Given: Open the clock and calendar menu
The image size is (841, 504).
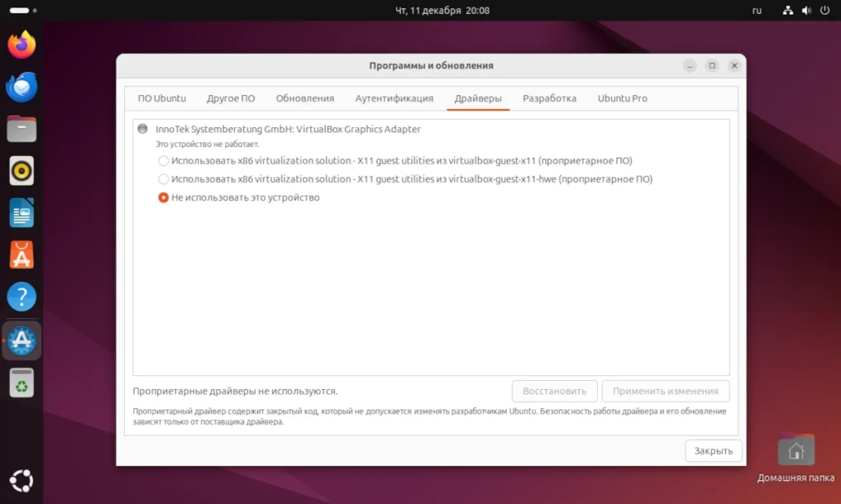Looking at the screenshot, I should click(x=443, y=10).
